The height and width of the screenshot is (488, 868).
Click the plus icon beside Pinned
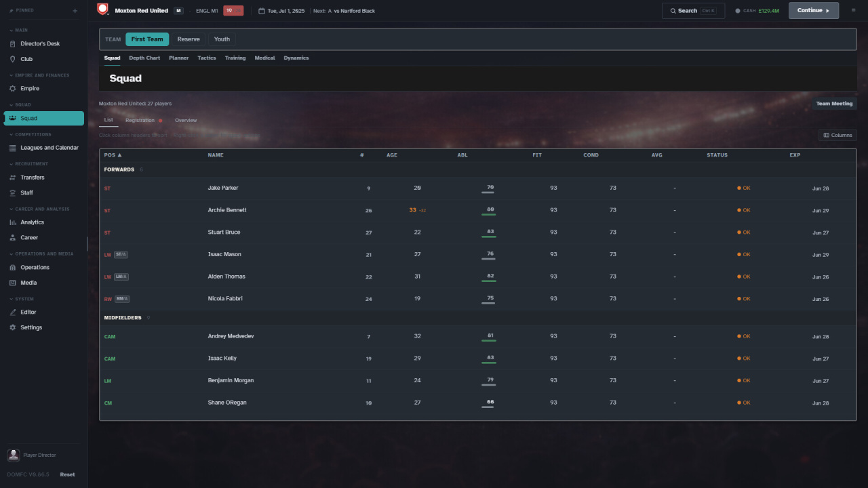(x=75, y=11)
